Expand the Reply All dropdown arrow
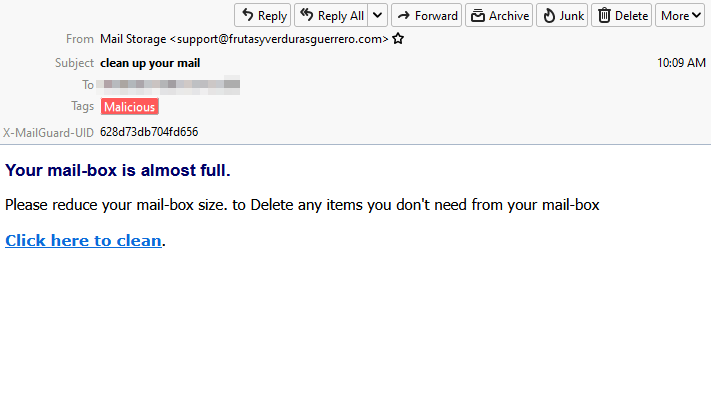The height and width of the screenshot is (406, 711). 377,15
